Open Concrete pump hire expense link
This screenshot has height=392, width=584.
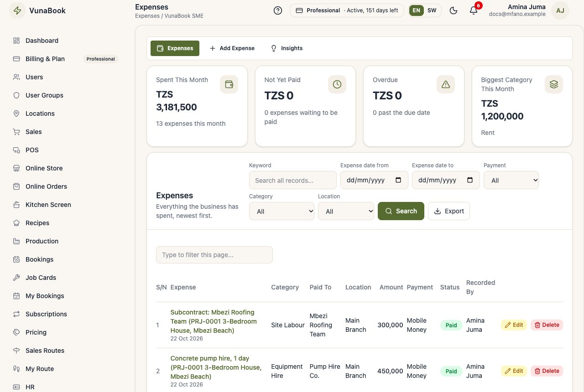216,367
